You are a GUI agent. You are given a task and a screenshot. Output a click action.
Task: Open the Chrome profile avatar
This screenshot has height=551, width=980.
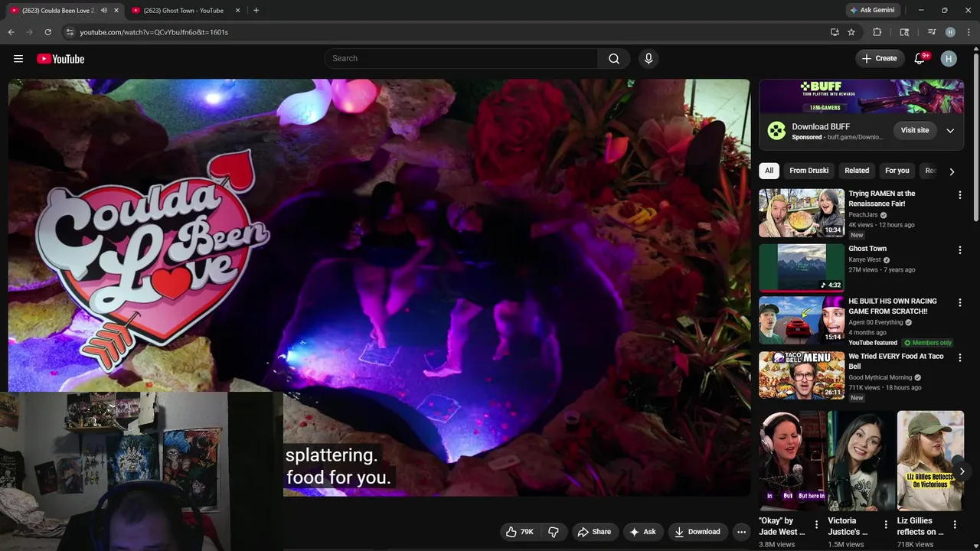point(950,32)
